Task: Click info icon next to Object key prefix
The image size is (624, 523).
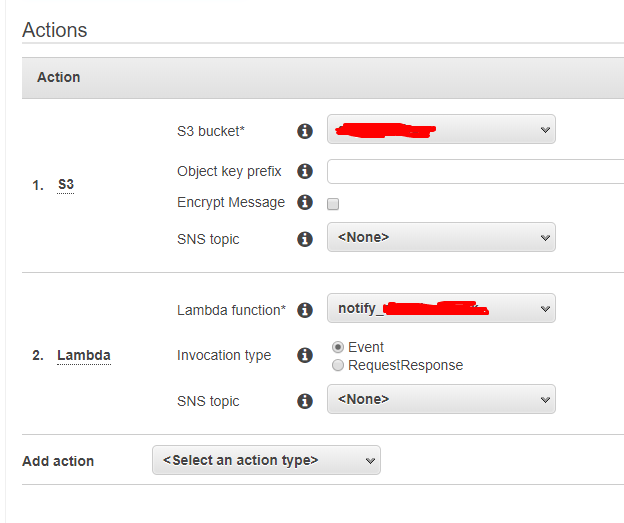Action: click(305, 171)
